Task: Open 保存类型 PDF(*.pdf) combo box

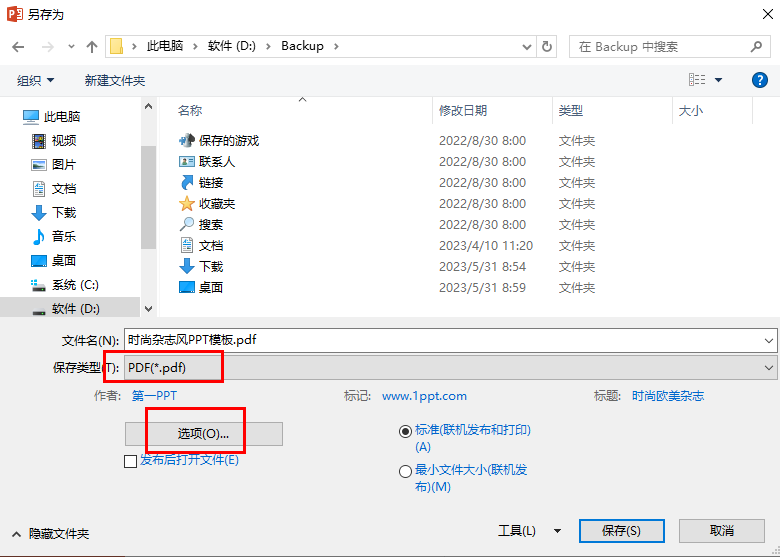Action: pyautogui.click(x=450, y=368)
